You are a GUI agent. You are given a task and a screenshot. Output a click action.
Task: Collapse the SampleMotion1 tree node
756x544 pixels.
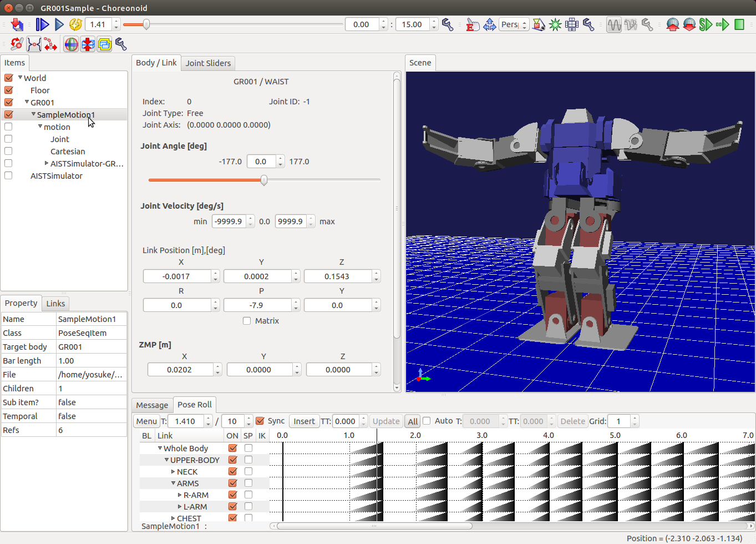click(x=34, y=114)
